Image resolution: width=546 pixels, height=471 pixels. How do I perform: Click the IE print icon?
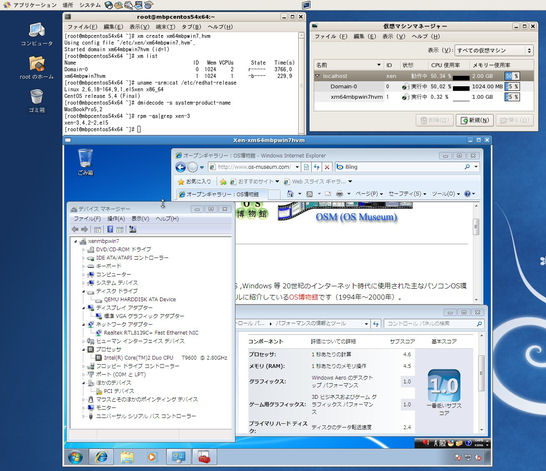pyautogui.click(x=340, y=194)
